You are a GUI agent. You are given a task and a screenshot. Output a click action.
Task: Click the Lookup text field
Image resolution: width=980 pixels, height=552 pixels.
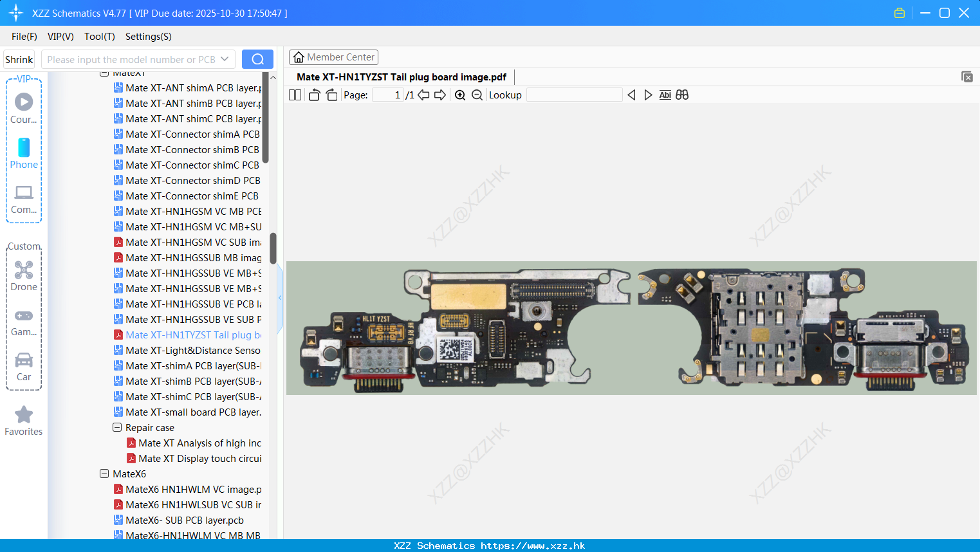574,95
